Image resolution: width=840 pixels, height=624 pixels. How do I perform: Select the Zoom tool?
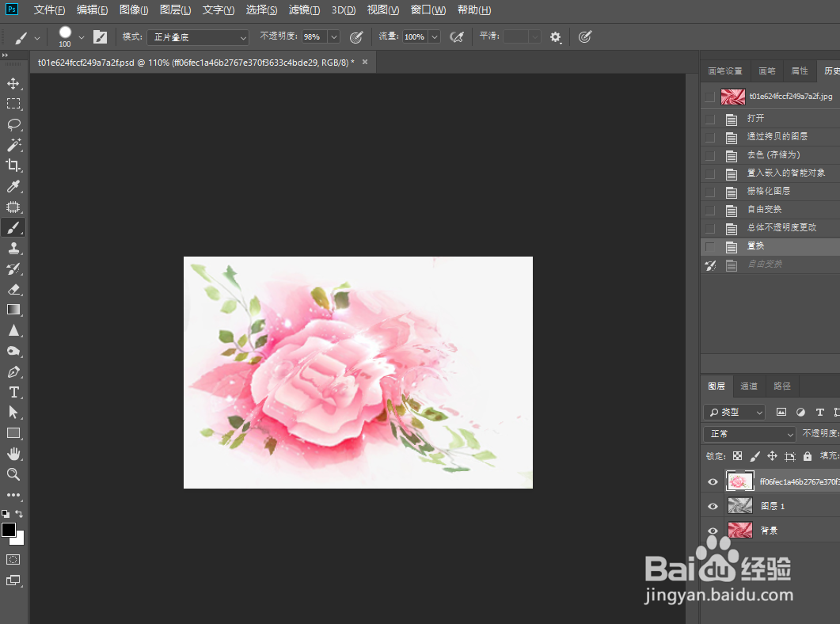(x=13, y=474)
